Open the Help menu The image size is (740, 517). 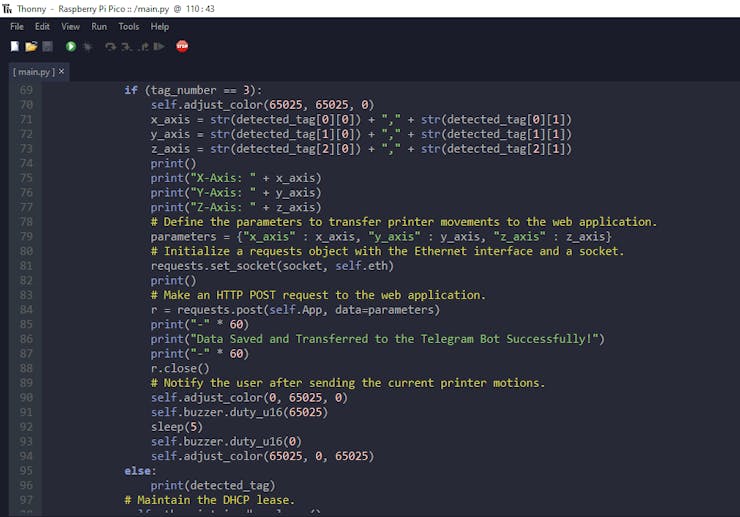[x=160, y=26]
